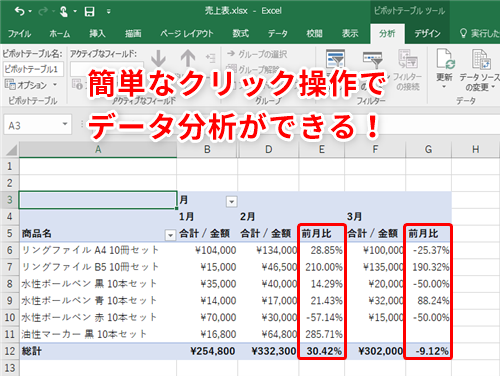This screenshot has width=500, height=376.
Task: Open Quick Access Toolbar customize arrow
Action: point(109,12)
